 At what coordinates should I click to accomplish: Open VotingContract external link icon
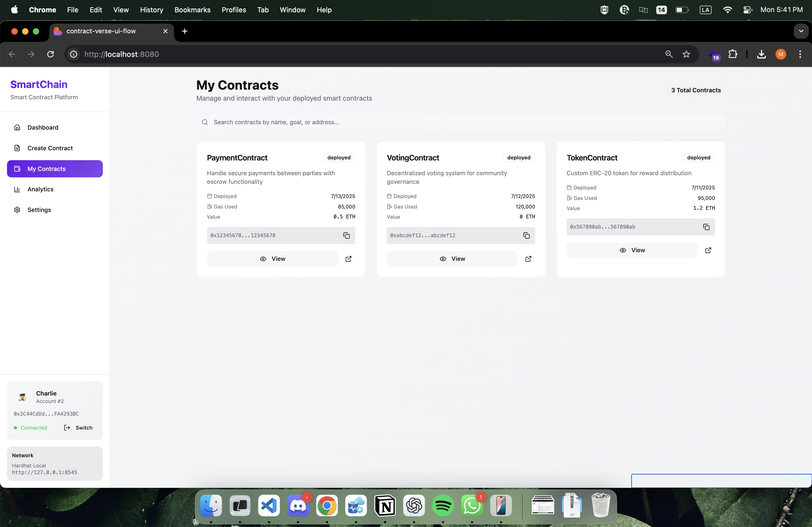click(x=528, y=259)
